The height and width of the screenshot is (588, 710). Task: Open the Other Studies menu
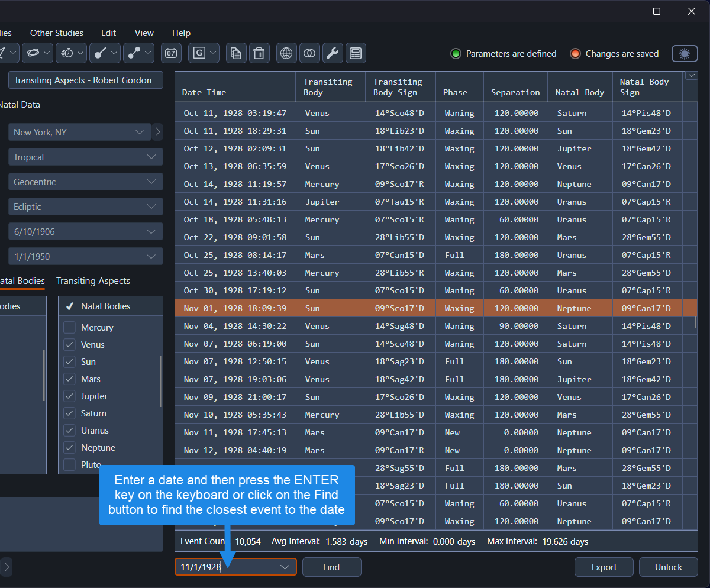pos(56,33)
